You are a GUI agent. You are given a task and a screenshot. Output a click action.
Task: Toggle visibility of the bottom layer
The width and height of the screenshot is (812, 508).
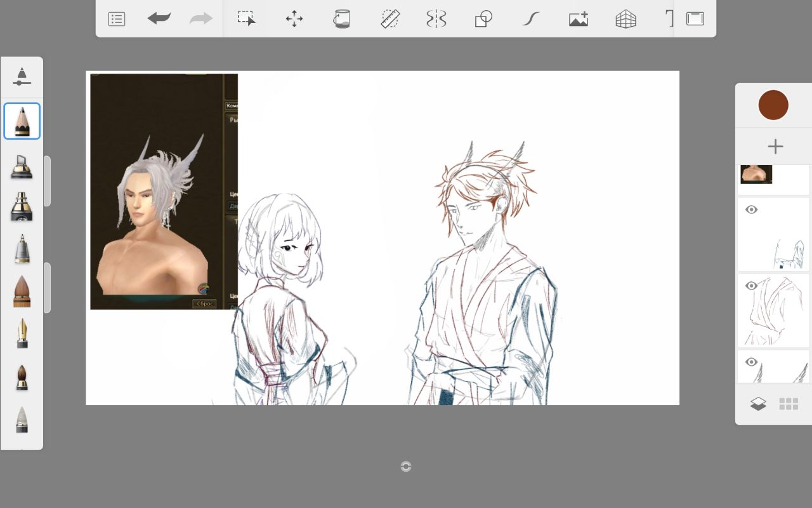coord(752,363)
